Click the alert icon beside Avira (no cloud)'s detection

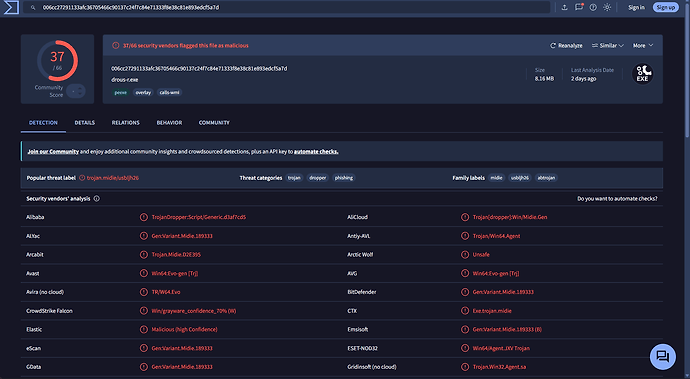143,292
